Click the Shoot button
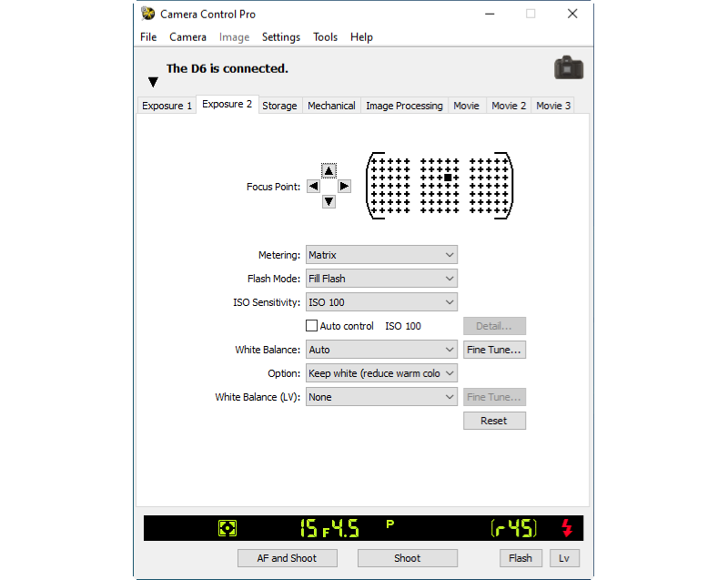 pyautogui.click(x=407, y=558)
